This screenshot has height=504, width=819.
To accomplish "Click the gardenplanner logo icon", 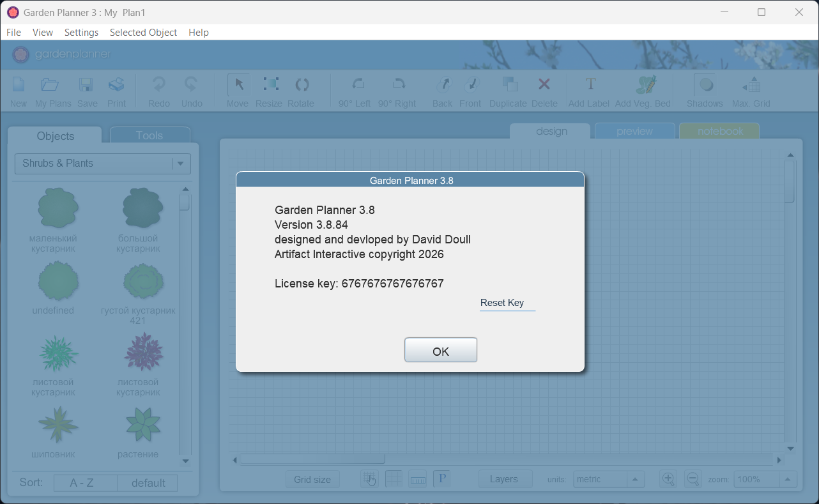I will tap(20, 54).
